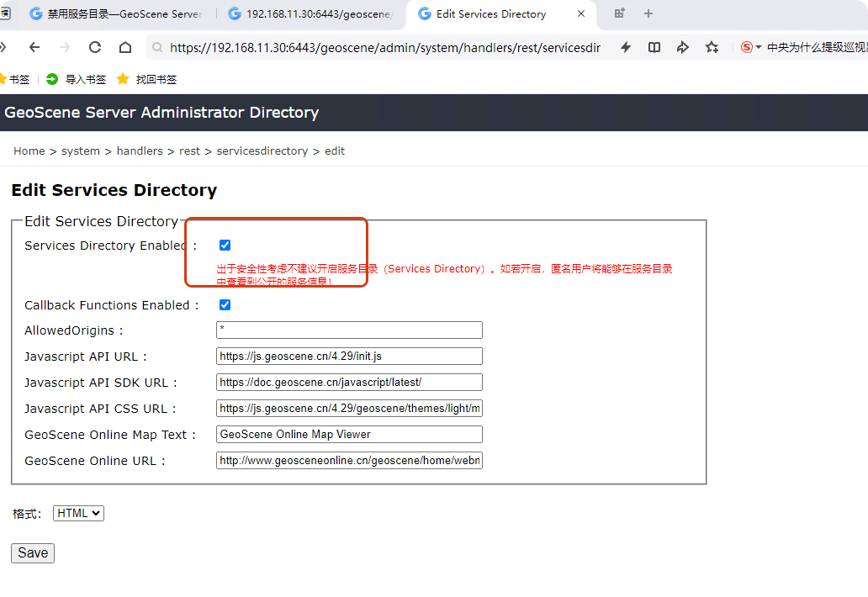Click the Save button
Viewport: 868px width, 597px height.
[x=33, y=553]
